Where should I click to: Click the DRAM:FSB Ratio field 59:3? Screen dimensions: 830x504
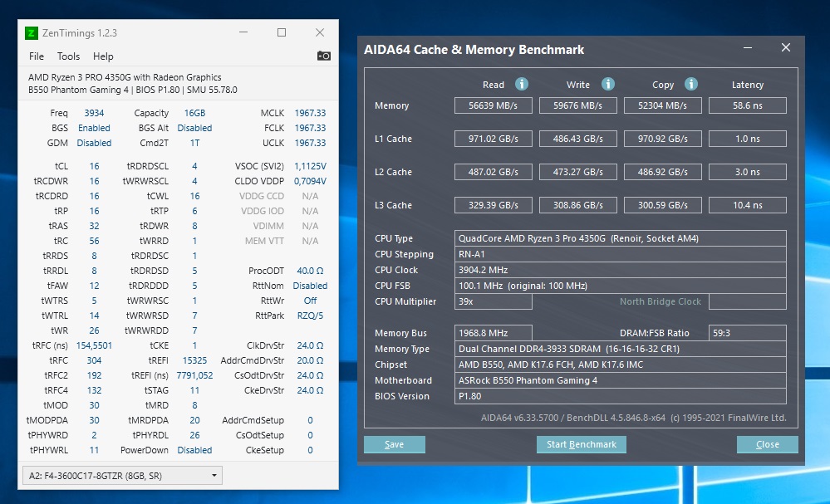pyautogui.click(x=748, y=333)
